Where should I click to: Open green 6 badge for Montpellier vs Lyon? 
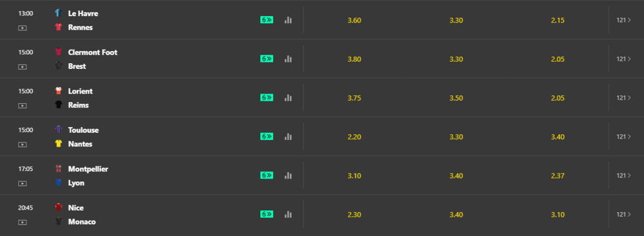coord(267,175)
